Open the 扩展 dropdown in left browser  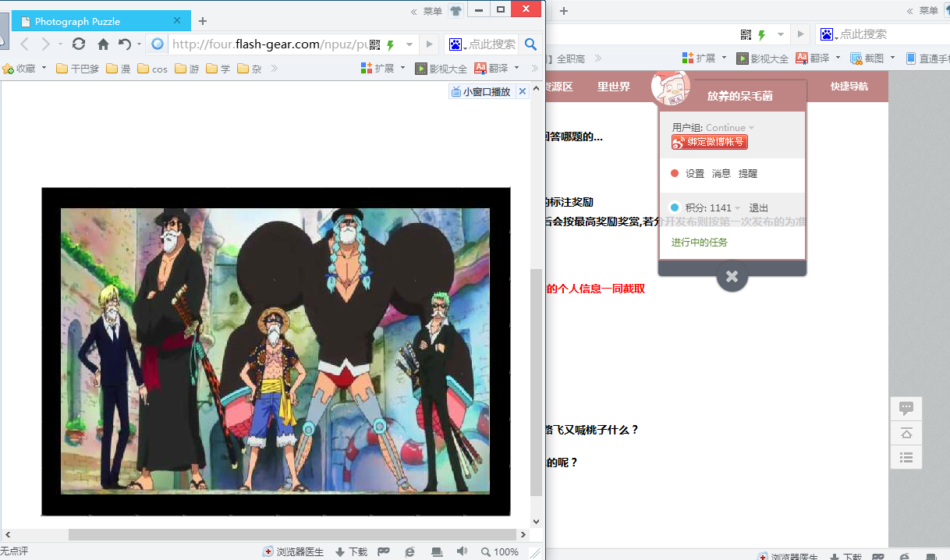(402, 69)
